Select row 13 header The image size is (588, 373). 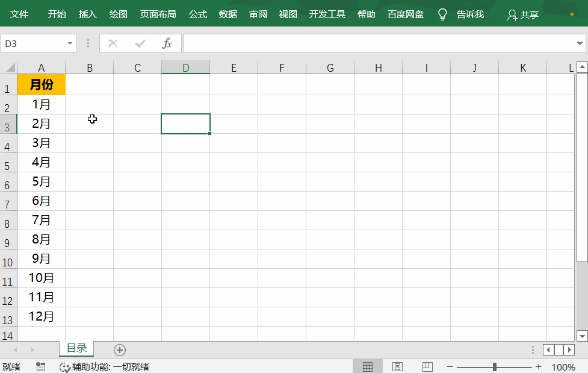coord(7,317)
